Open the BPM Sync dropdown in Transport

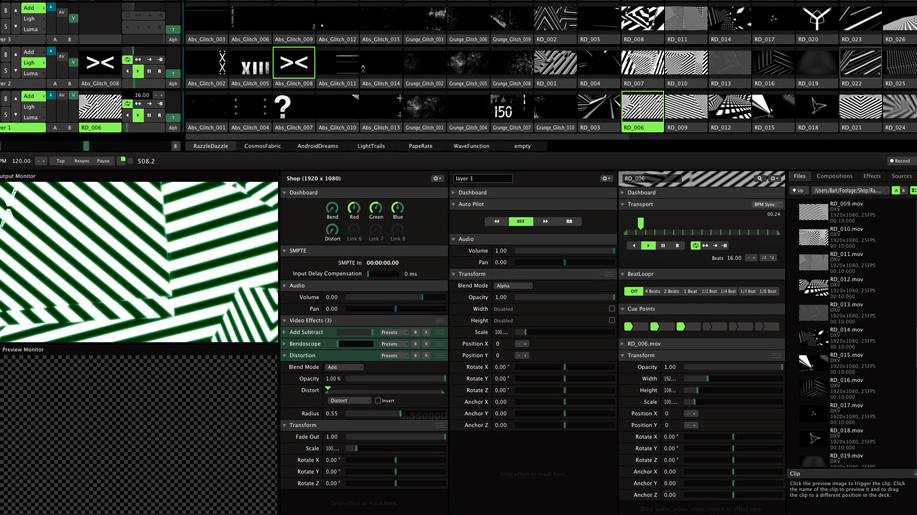click(x=767, y=205)
